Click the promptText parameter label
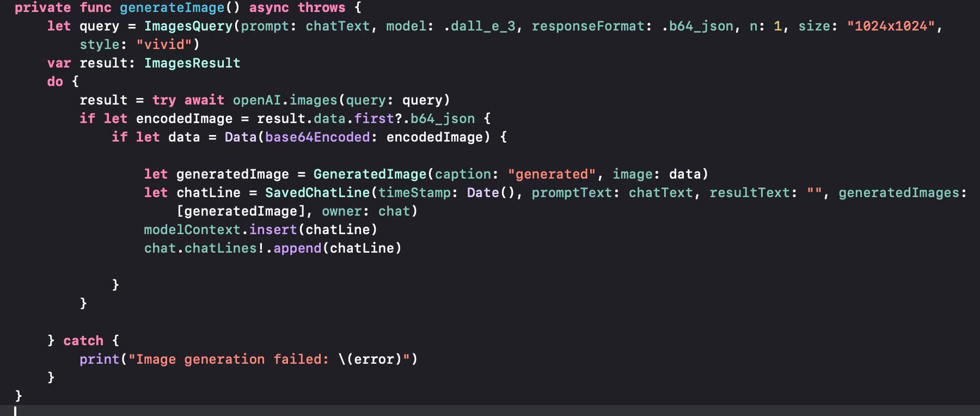This screenshot has width=980, height=416. pyautogui.click(x=572, y=193)
